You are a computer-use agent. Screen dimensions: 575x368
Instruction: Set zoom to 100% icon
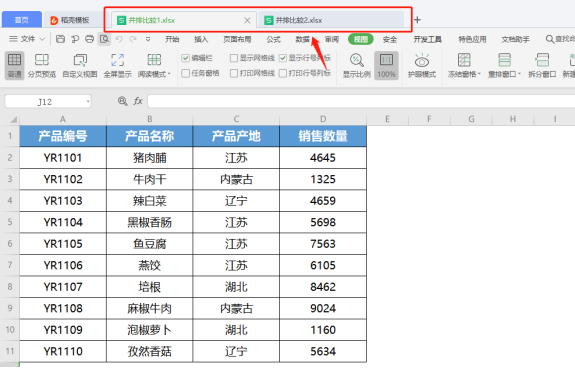tap(387, 65)
